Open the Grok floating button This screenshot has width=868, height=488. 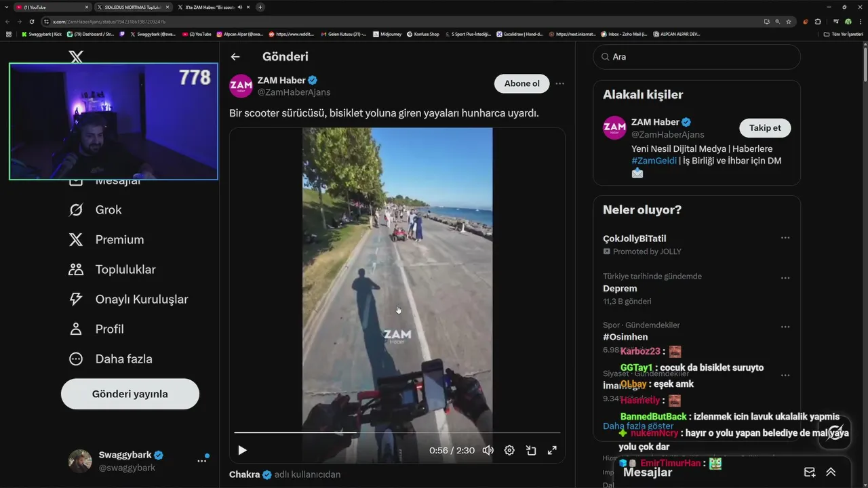(834, 432)
